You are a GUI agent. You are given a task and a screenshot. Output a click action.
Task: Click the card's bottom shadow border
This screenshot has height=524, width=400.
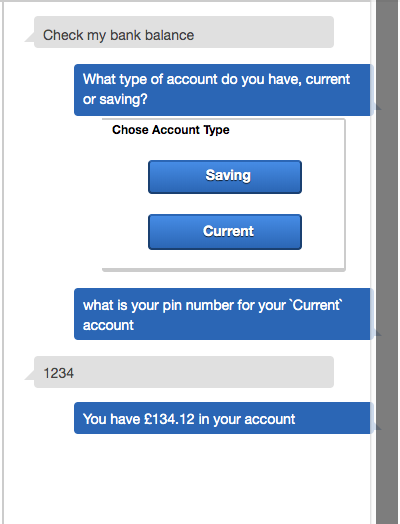coord(224,269)
